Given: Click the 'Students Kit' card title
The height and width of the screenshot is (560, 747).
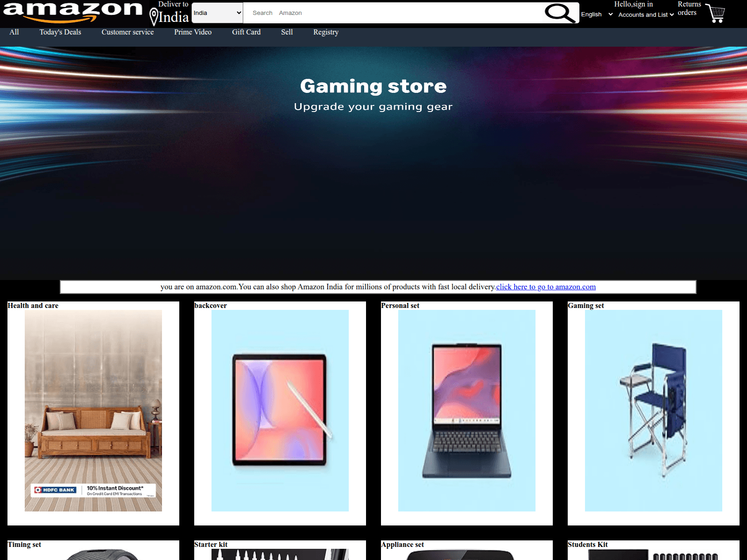Looking at the screenshot, I should click(588, 545).
